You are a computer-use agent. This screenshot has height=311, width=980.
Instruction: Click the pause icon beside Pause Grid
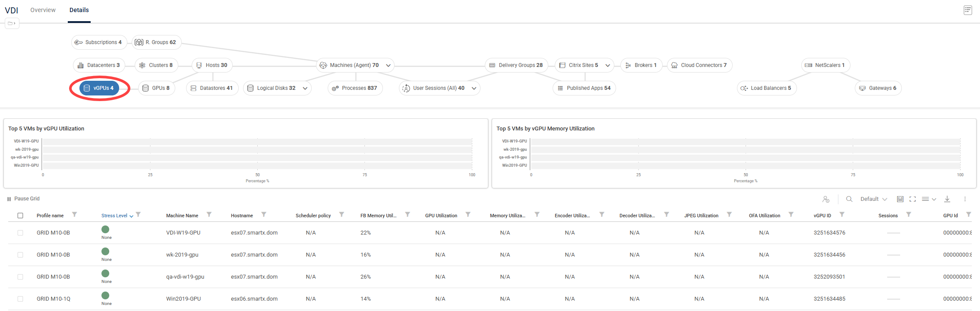coord(9,199)
